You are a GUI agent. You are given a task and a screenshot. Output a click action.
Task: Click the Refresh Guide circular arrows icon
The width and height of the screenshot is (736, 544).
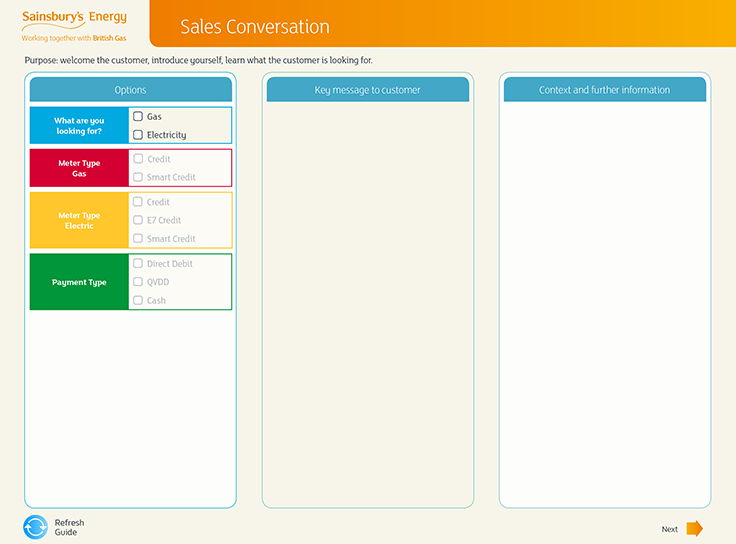(35, 527)
